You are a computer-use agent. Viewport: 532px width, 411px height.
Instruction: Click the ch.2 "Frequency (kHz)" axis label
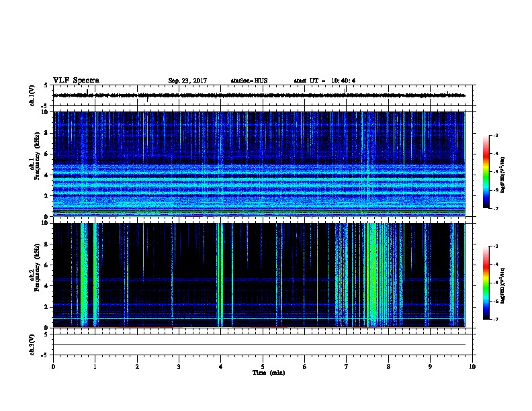point(37,267)
